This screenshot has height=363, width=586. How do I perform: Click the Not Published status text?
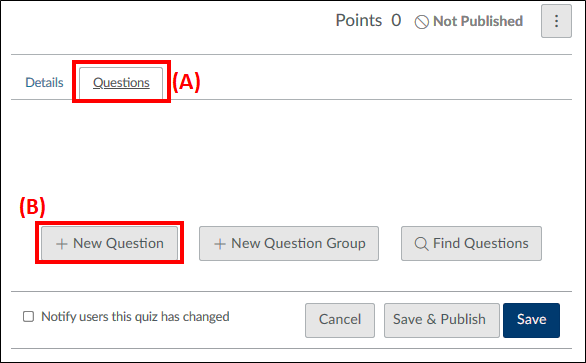point(478,21)
